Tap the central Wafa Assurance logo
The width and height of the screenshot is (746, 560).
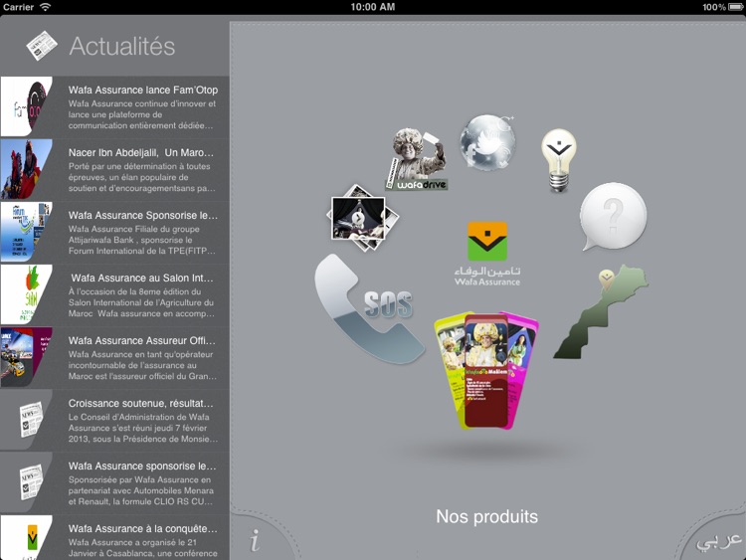pyautogui.click(x=487, y=254)
